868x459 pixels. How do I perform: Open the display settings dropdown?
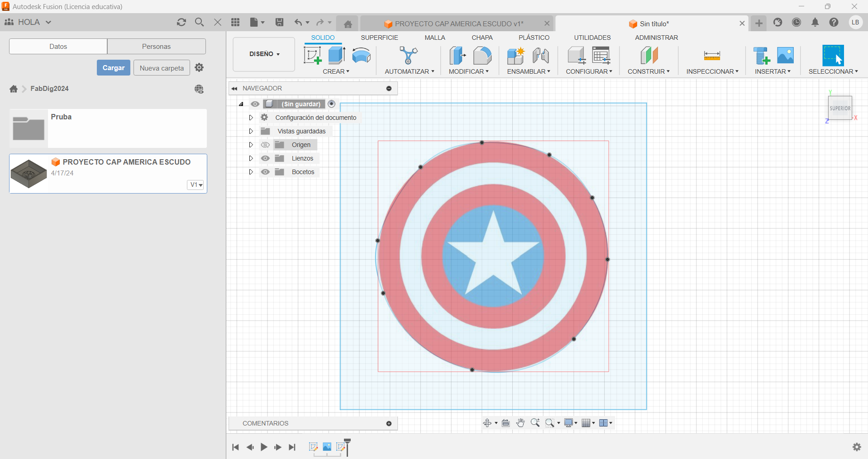point(571,423)
